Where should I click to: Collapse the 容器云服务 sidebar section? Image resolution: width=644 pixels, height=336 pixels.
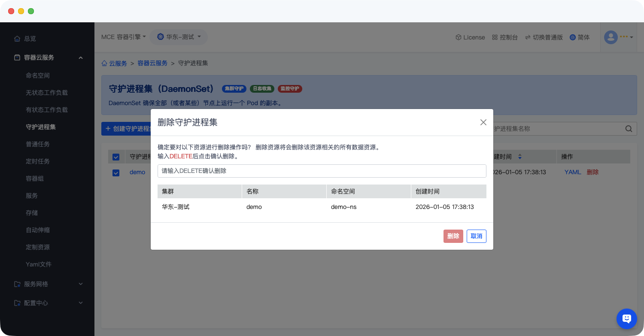(x=81, y=58)
